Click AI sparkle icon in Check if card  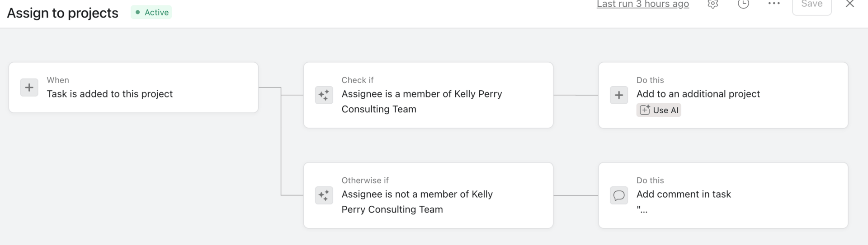click(324, 95)
